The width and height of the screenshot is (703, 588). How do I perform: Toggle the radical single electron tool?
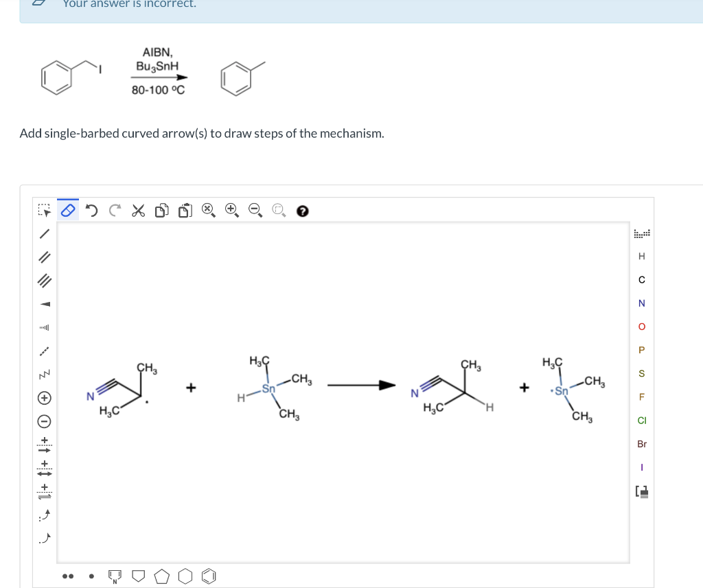pyautogui.click(x=91, y=576)
